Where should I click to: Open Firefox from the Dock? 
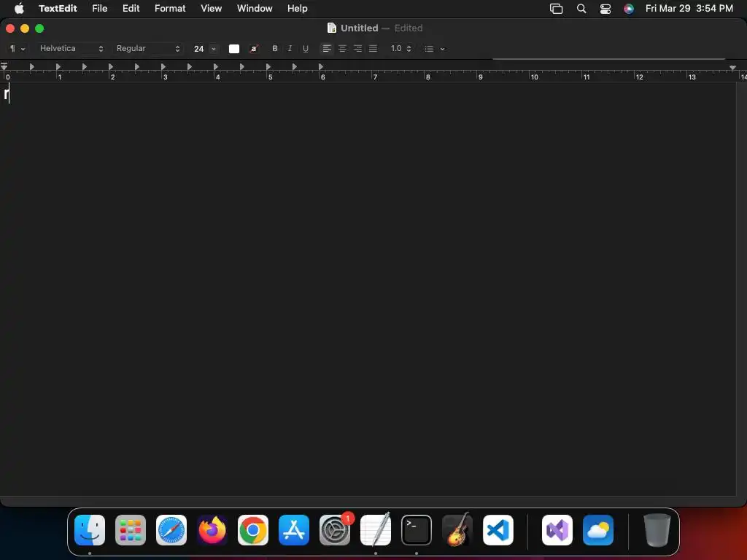tap(212, 530)
